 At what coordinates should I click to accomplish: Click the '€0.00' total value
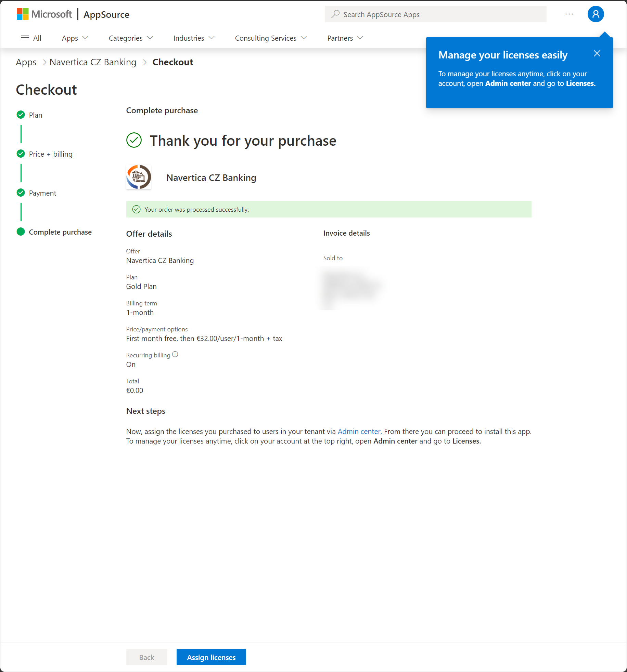(135, 391)
